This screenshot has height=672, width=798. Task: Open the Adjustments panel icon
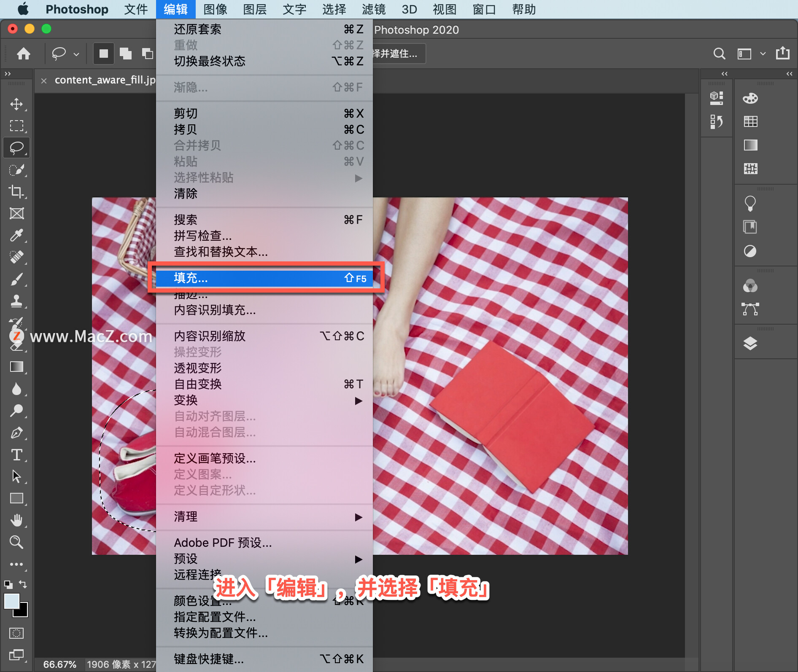point(750,251)
